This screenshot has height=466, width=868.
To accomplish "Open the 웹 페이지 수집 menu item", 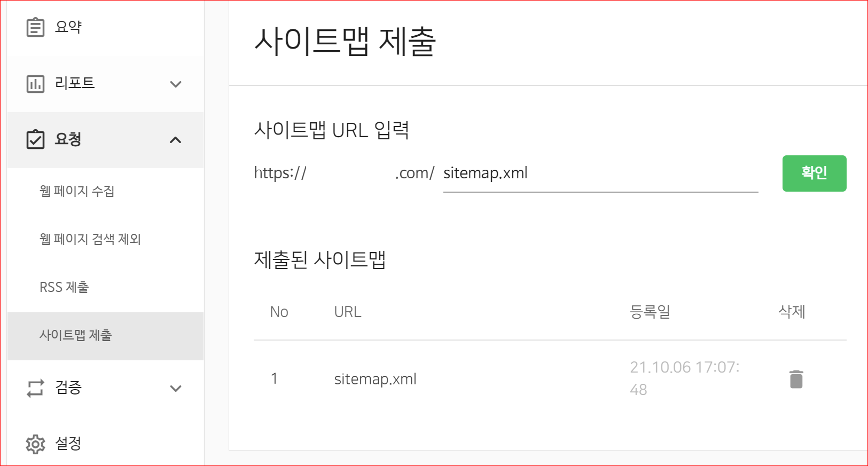I will (x=76, y=191).
